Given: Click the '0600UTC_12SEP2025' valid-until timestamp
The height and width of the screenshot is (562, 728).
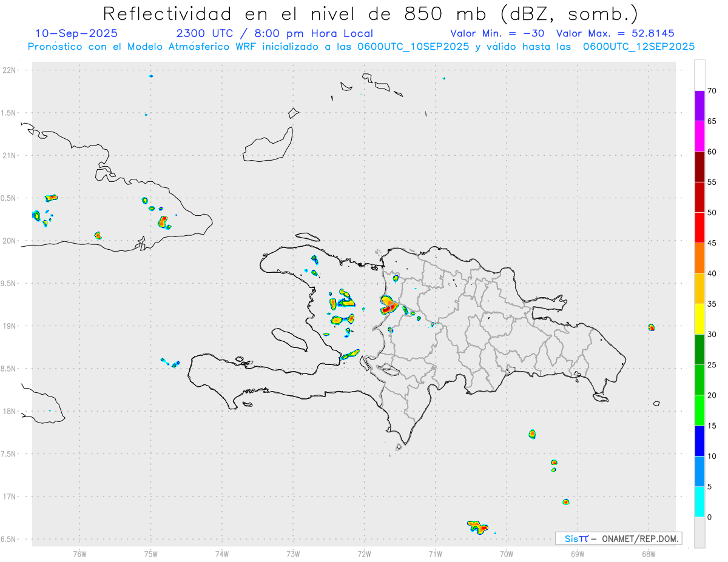Looking at the screenshot, I should click(639, 47).
